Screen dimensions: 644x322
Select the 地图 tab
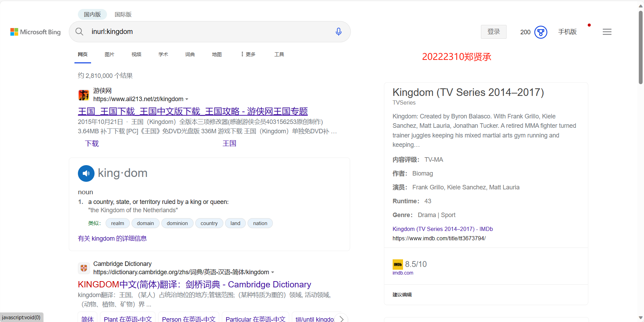(217, 54)
